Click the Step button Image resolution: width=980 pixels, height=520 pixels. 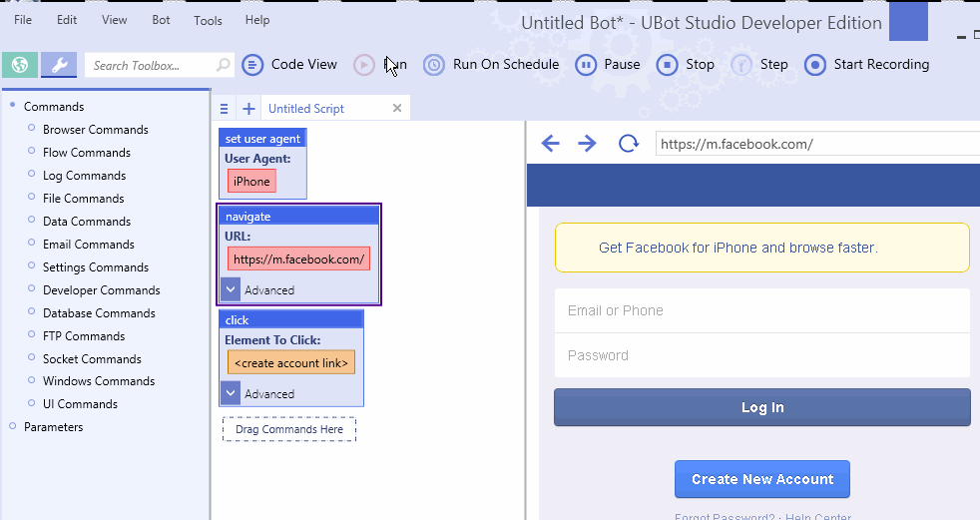click(x=759, y=64)
